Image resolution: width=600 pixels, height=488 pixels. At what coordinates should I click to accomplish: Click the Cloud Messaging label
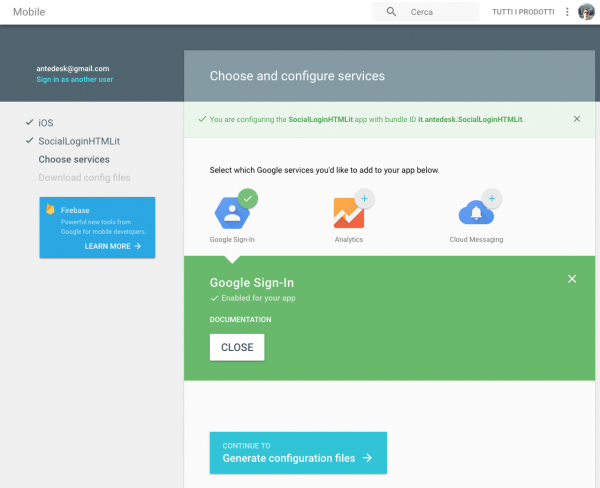(x=476, y=239)
